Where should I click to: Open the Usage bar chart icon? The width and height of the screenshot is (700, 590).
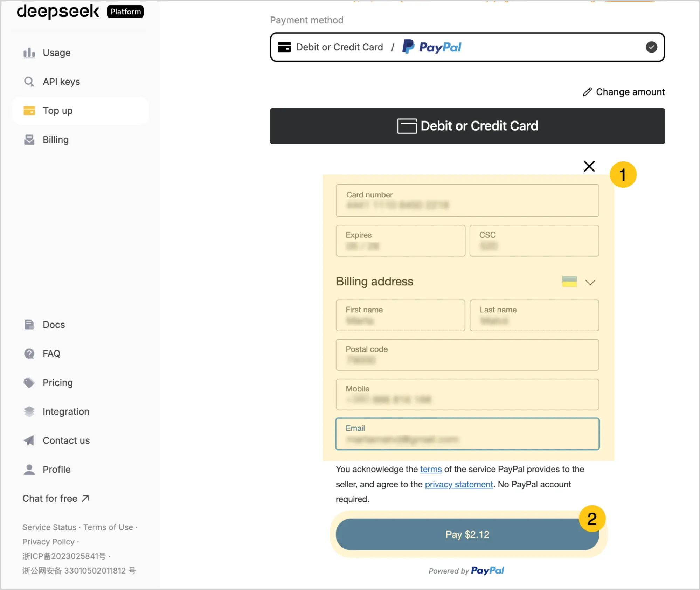pos(29,53)
